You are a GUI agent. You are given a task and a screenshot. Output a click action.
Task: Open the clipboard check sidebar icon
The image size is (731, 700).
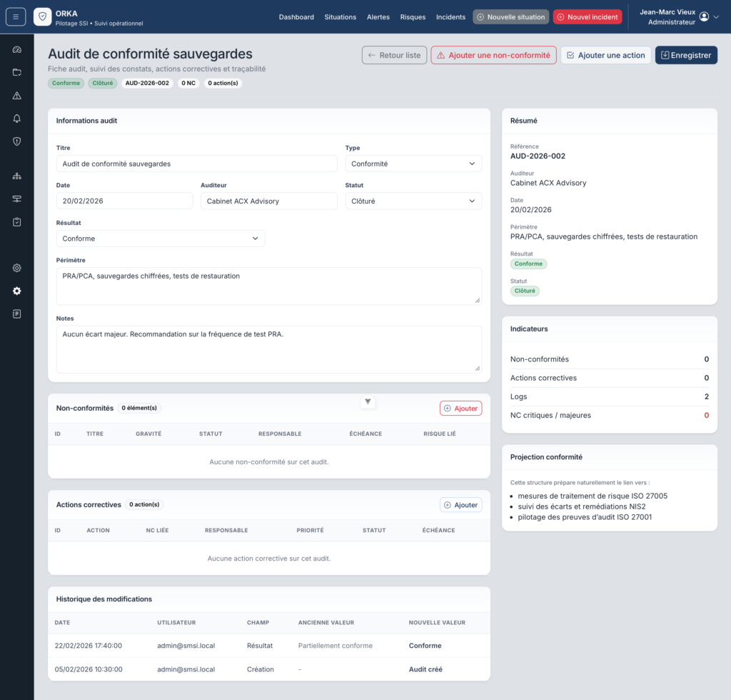(17, 222)
